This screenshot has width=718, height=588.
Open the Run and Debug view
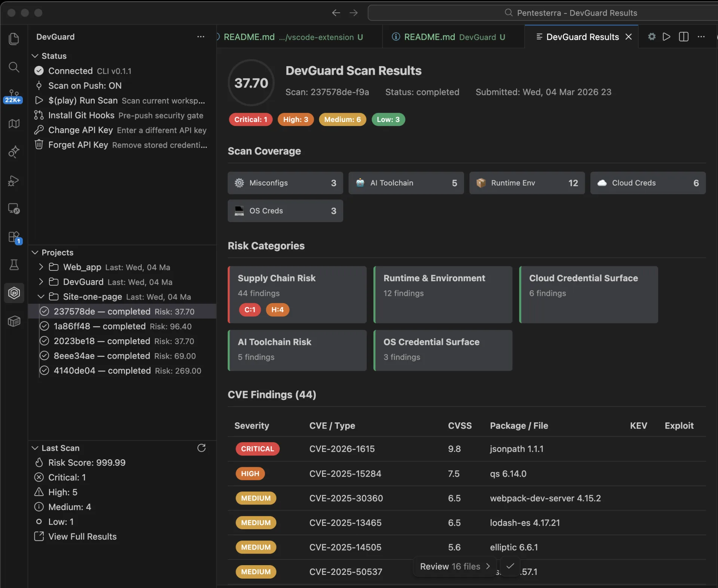click(x=14, y=181)
